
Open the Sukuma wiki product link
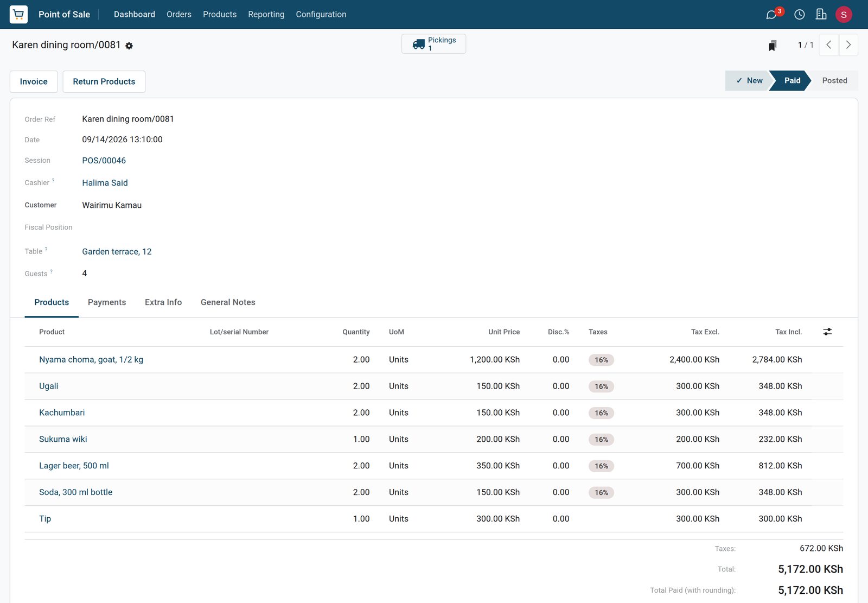click(x=63, y=440)
